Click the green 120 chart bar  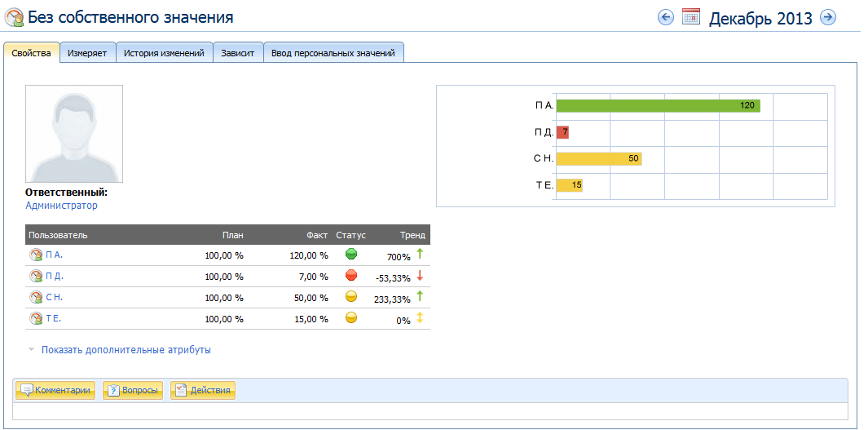(x=658, y=105)
